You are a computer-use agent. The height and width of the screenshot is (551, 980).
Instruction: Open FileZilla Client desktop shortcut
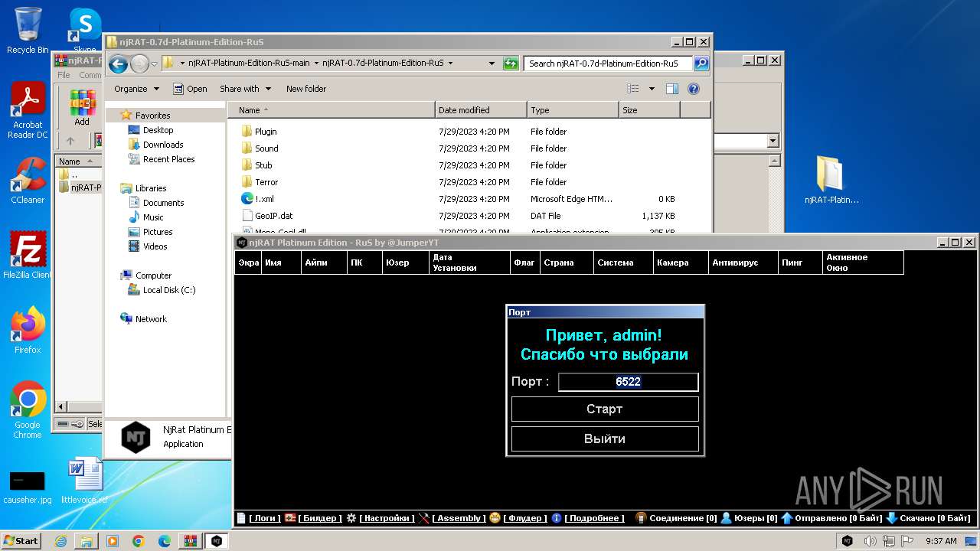[28, 255]
